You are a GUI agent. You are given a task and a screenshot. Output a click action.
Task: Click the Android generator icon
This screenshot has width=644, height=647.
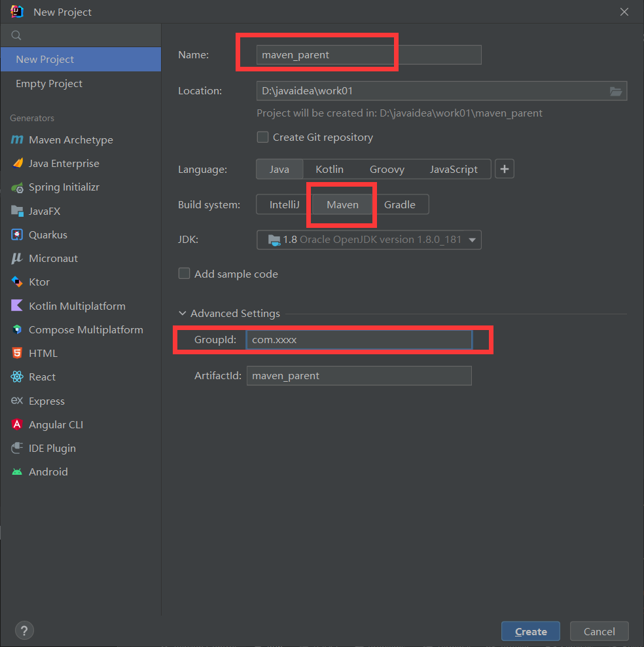click(17, 472)
